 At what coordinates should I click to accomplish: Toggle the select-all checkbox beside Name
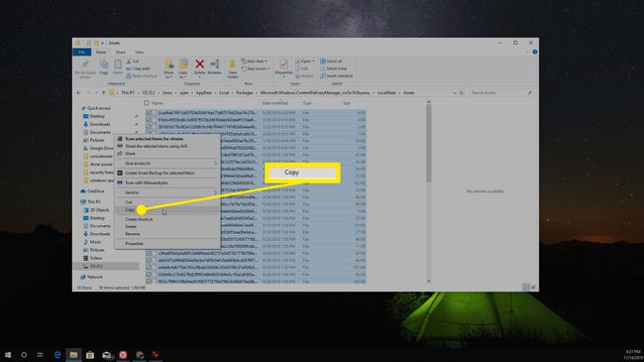[x=147, y=103]
